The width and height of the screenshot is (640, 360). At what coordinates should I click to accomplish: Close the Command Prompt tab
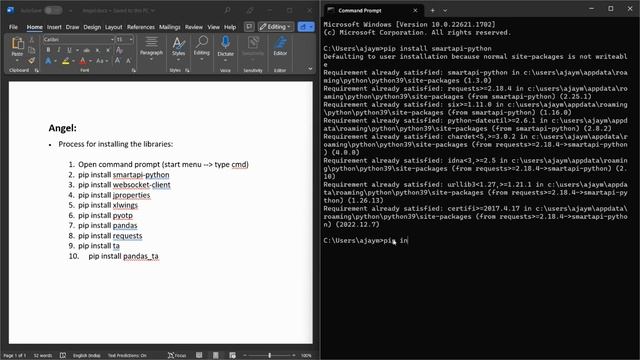pyautogui.click(x=415, y=11)
